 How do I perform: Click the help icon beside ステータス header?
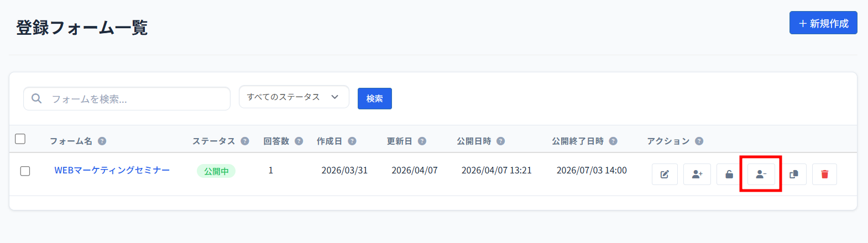pyautogui.click(x=245, y=141)
